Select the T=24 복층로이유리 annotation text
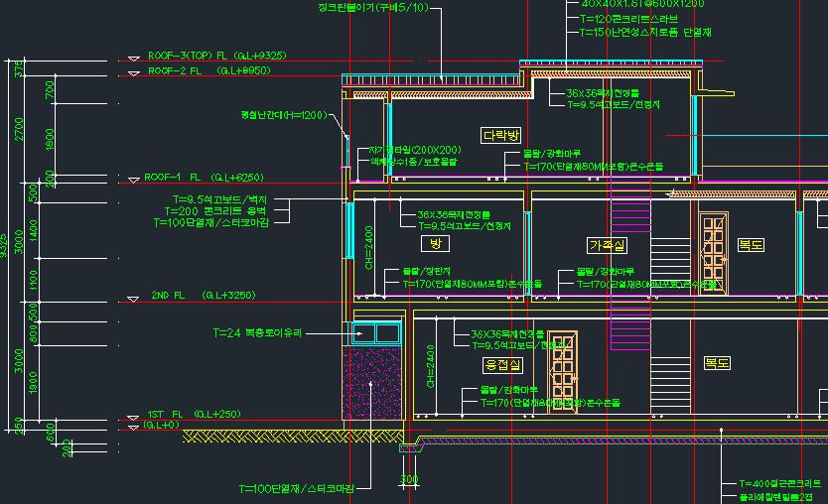This screenshot has height=504, width=828. click(x=257, y=332)
